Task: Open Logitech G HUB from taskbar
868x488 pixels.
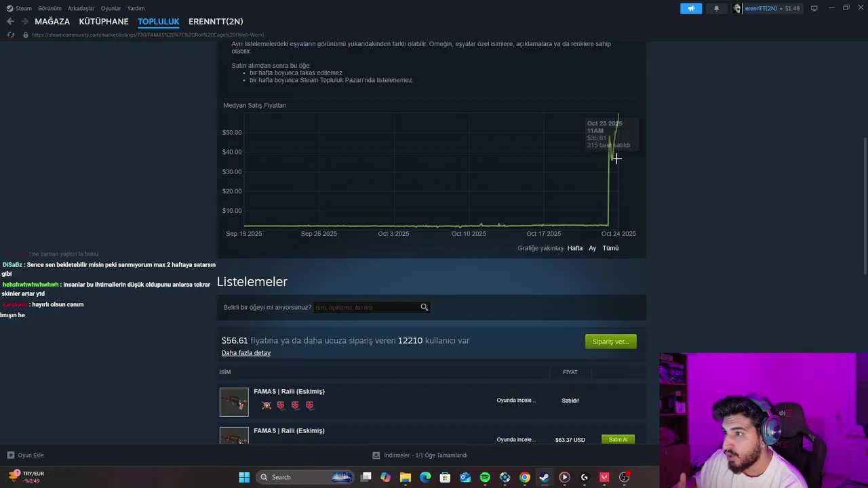Action: [x=585, y=477]
